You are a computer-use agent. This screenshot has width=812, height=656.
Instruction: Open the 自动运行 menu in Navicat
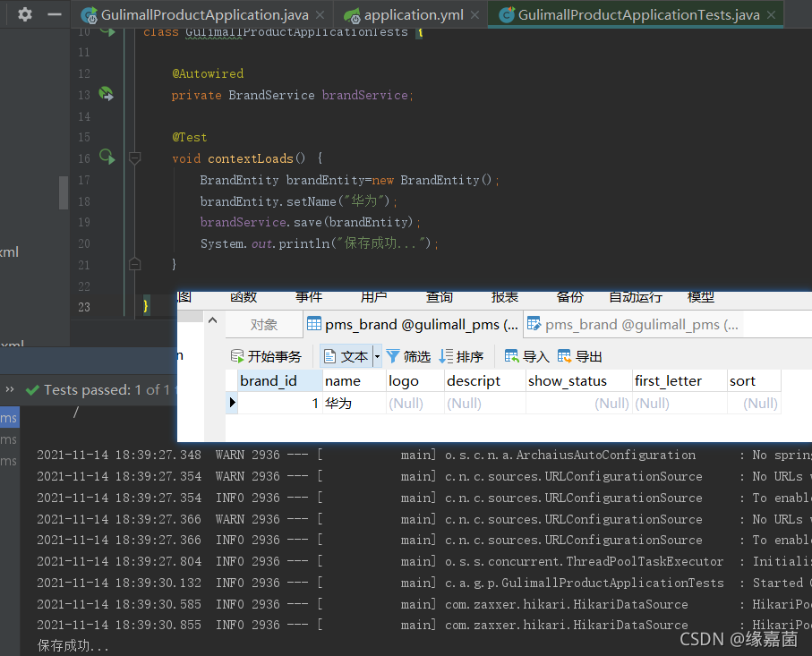636,297
